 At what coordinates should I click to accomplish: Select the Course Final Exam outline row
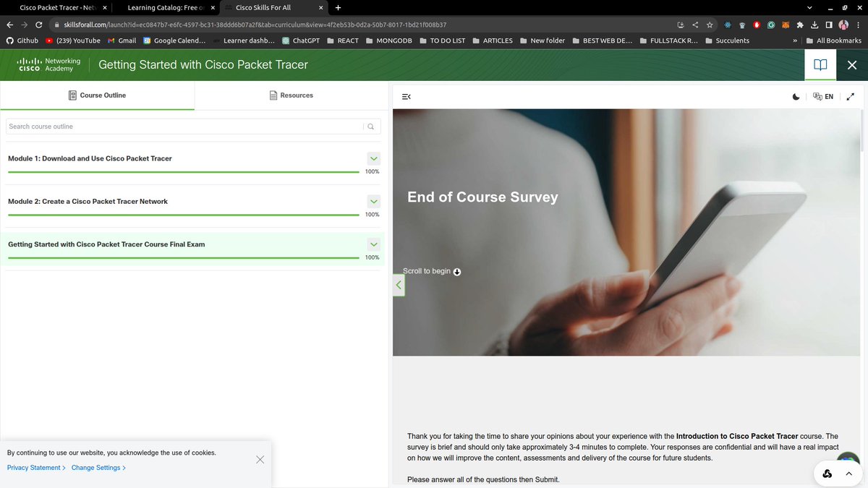(193, 249)
